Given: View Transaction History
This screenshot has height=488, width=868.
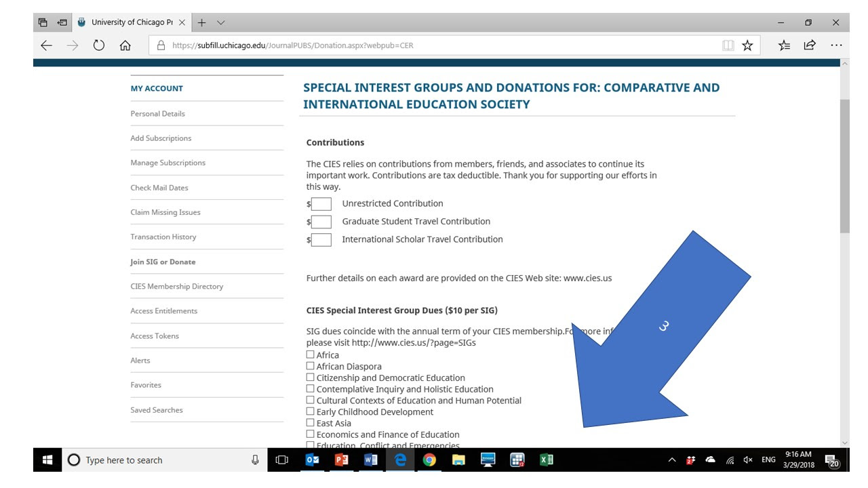Looking at the screenshot, I should coord(163,237).
